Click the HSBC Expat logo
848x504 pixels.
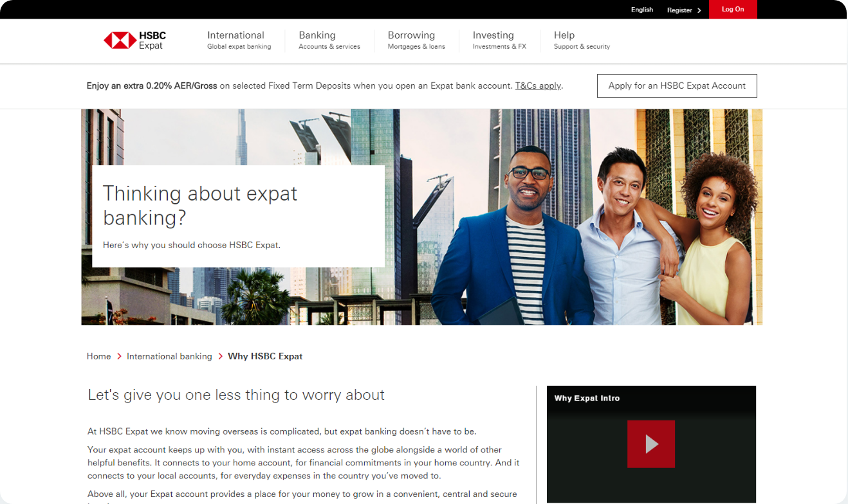coord(134,40)
